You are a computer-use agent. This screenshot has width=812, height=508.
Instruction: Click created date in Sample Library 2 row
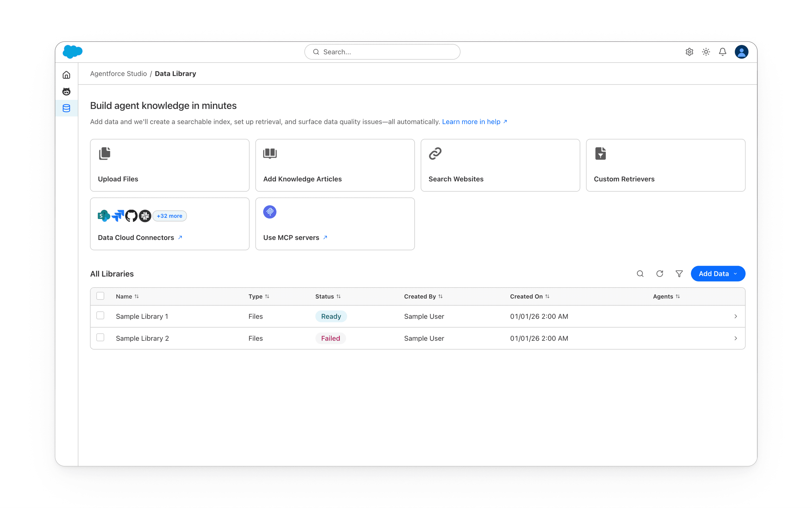pos(539,338)
